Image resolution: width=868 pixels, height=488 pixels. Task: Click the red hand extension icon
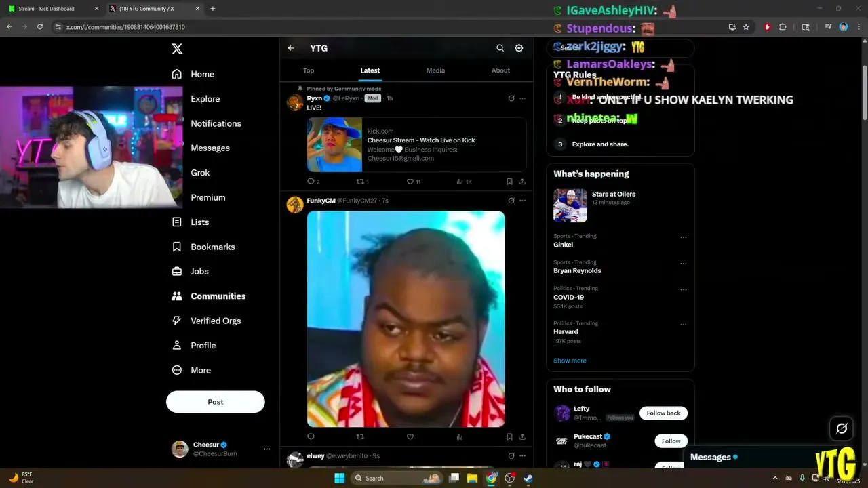click(x=767, y=27)
